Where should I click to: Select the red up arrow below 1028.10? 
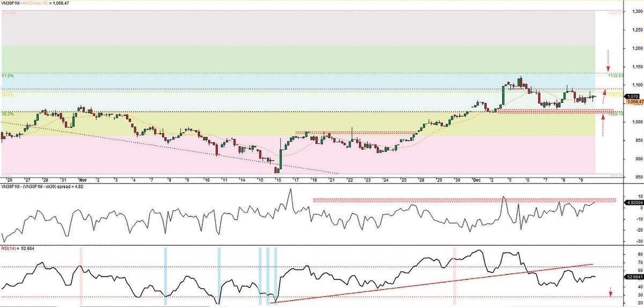603,127
